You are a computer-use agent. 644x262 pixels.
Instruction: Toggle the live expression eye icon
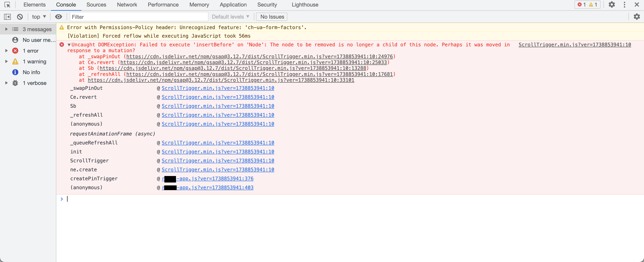click(x=59, y=17)
